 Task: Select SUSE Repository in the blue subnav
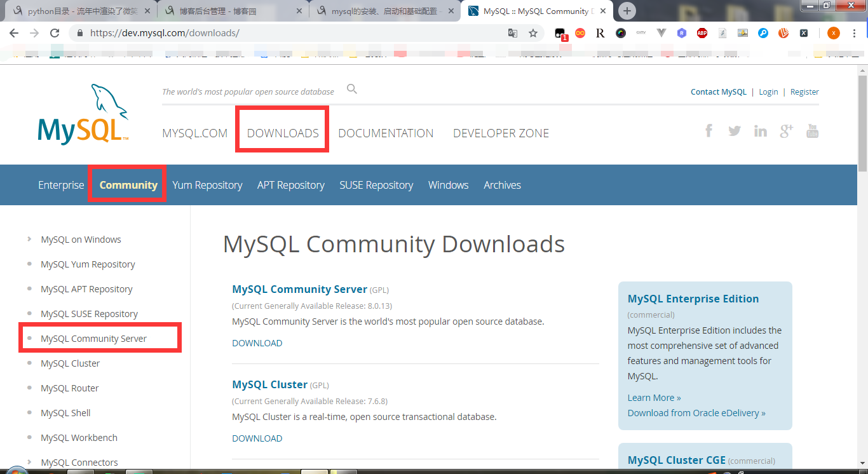(376, 185)
